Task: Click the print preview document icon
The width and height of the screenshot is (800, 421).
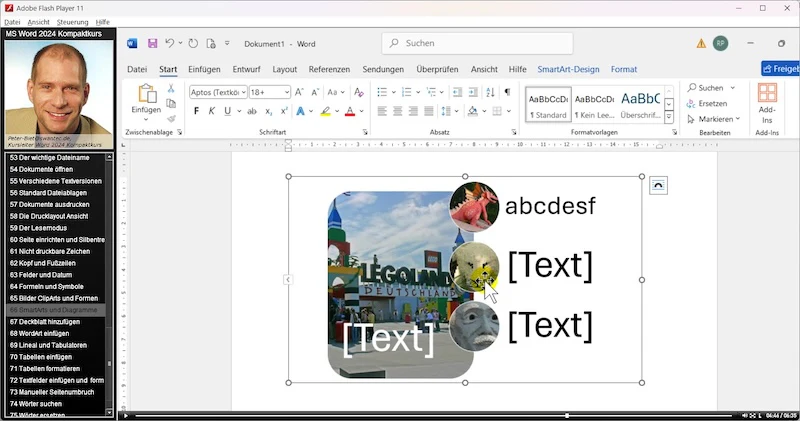Action: tap(211, 43)
